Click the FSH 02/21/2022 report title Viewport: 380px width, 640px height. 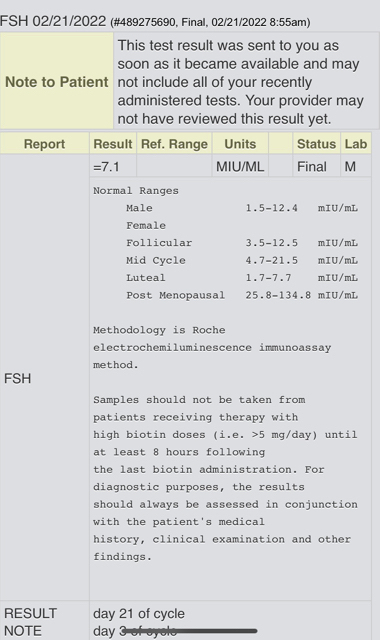tap(53, 21)
